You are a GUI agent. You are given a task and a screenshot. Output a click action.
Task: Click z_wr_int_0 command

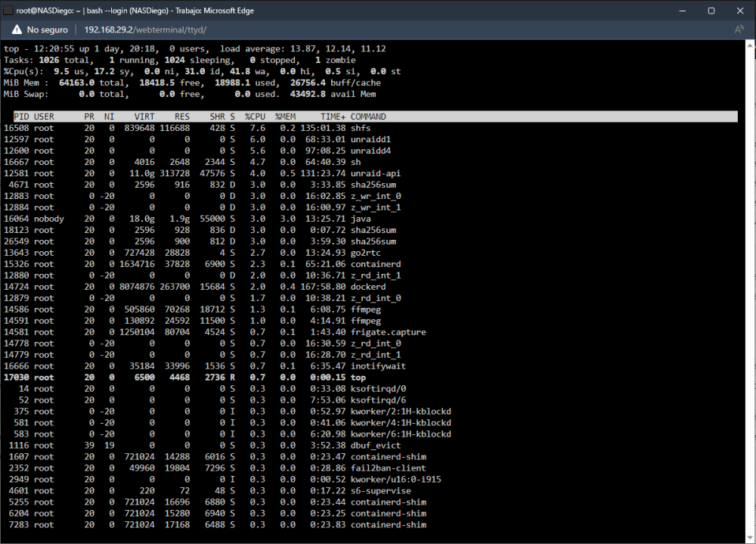[x=376, y=196]
